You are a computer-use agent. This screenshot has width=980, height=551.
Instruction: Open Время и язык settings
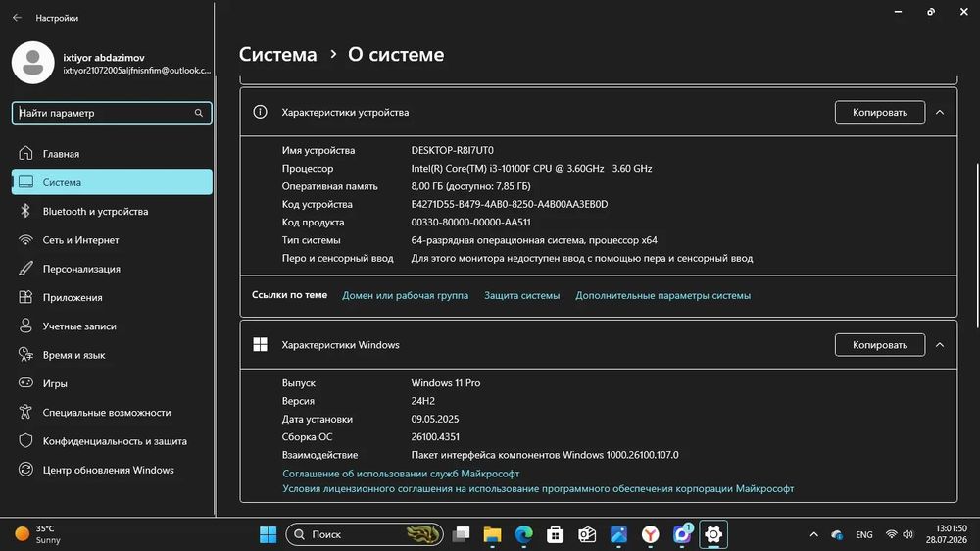[112, 355]
